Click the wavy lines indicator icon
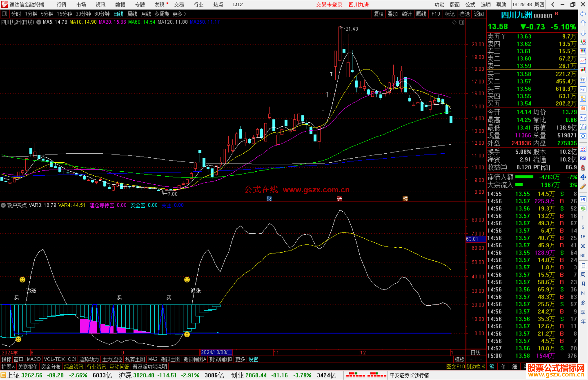The width and height of the screenshot is (588, 380). point(583,149)
